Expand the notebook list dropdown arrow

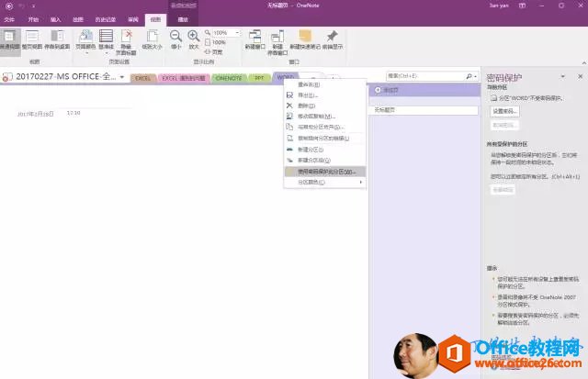tap(122, 77)
